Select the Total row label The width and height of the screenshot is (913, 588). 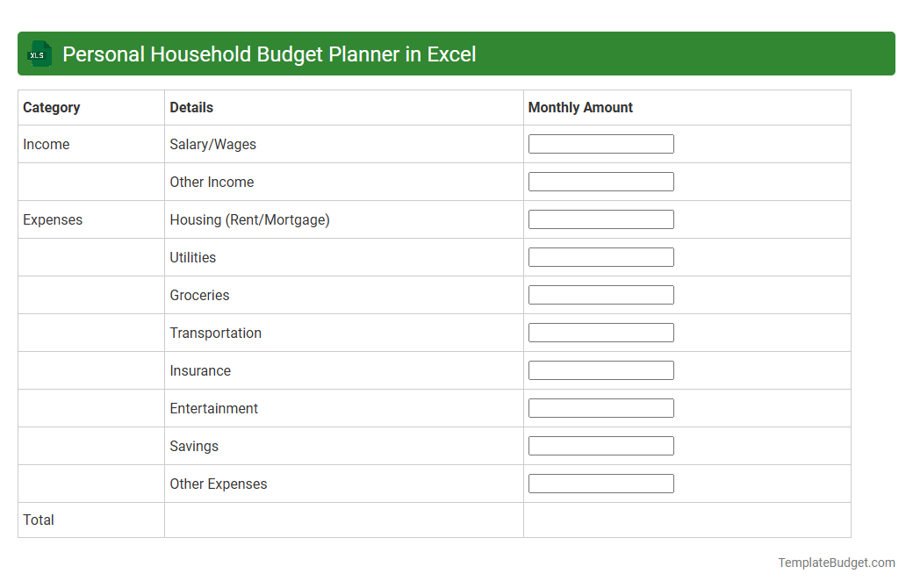(39, 520)
